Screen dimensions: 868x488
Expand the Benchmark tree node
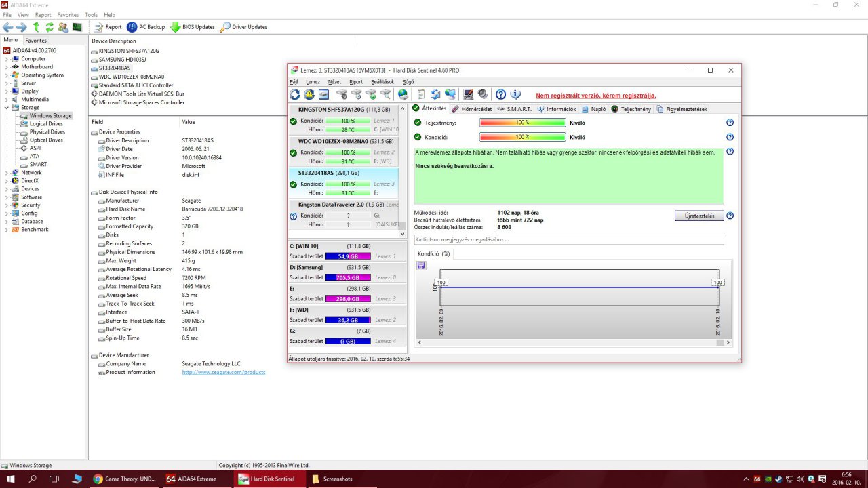pyautogui.click(x=7, y=230)
